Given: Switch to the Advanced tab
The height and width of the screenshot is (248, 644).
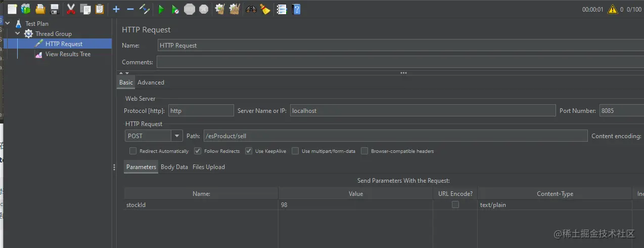Looking at the screenshot, I should (x=151, y=82).
